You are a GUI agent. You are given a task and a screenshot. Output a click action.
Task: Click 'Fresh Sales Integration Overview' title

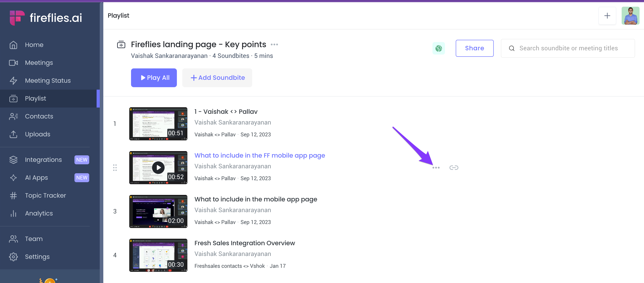coord(244,243)
